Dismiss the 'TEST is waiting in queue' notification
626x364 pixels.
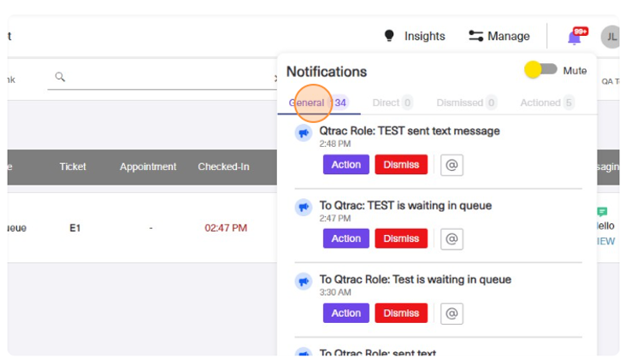click(401, 238)
